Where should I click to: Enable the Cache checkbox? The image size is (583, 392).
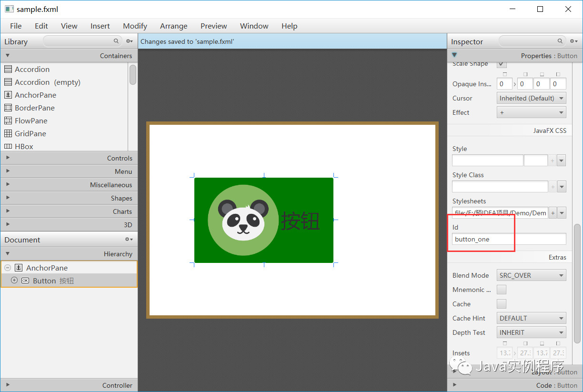click(501, 303)
